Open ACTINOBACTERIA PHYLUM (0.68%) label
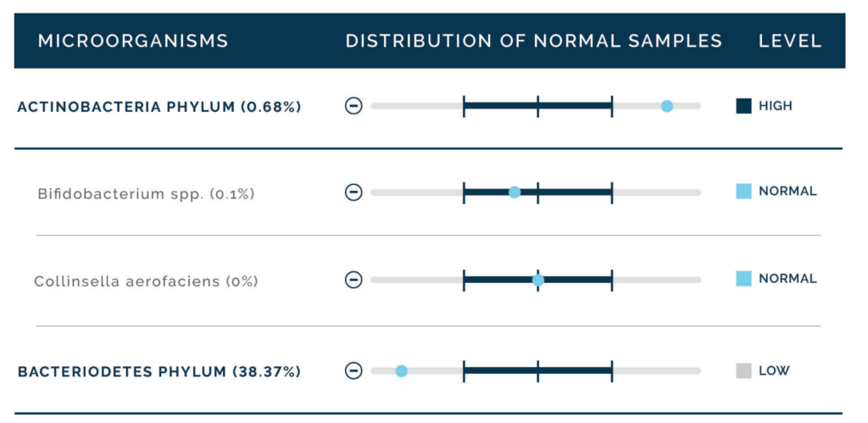Image resolution: width=868 pixels, height=423 pixels. 159,107
